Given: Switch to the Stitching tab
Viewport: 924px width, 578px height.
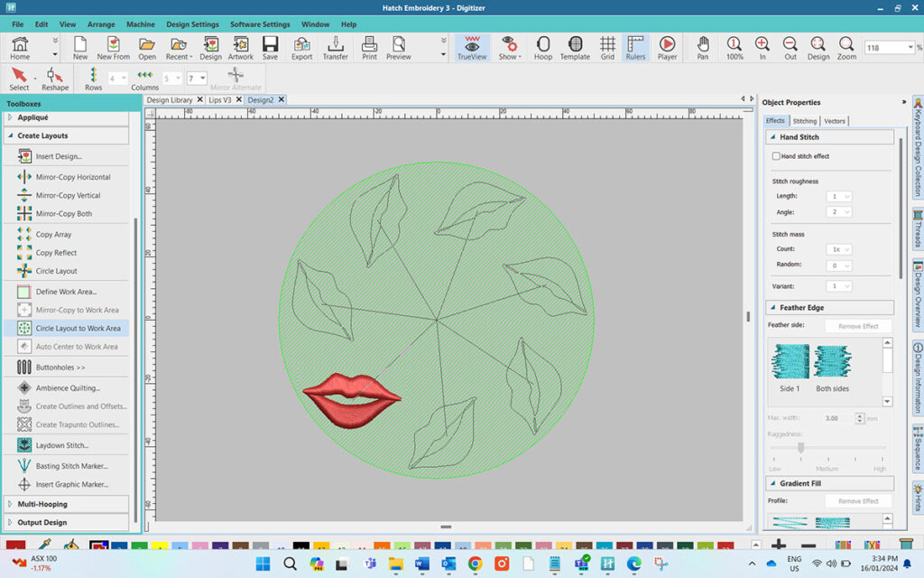Looking at the screenshot, I should click(804, 120).
